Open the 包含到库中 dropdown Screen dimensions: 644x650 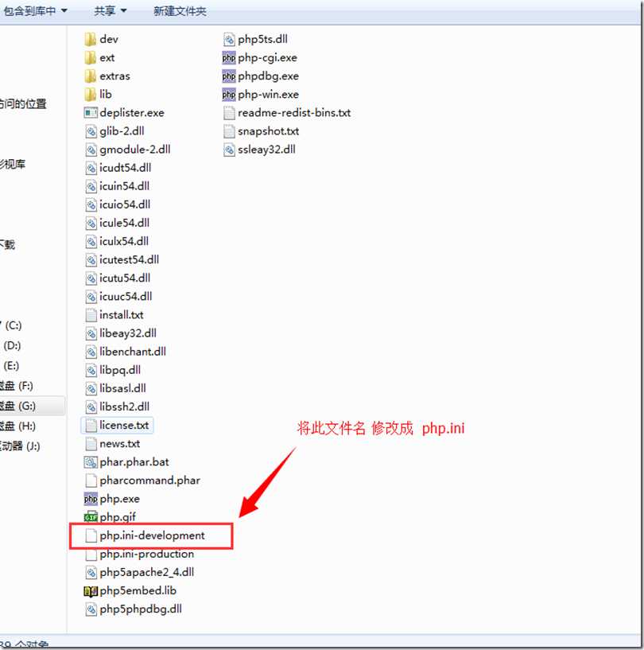point(35,11)
